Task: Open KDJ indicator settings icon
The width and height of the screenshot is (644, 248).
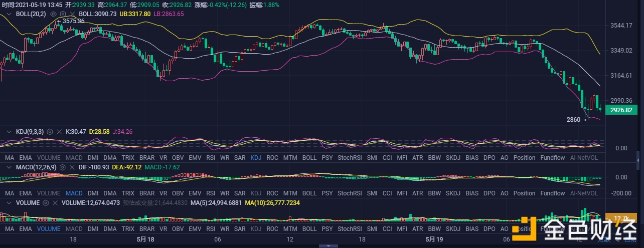Action: pyautogui.click(x=50, y=131)
